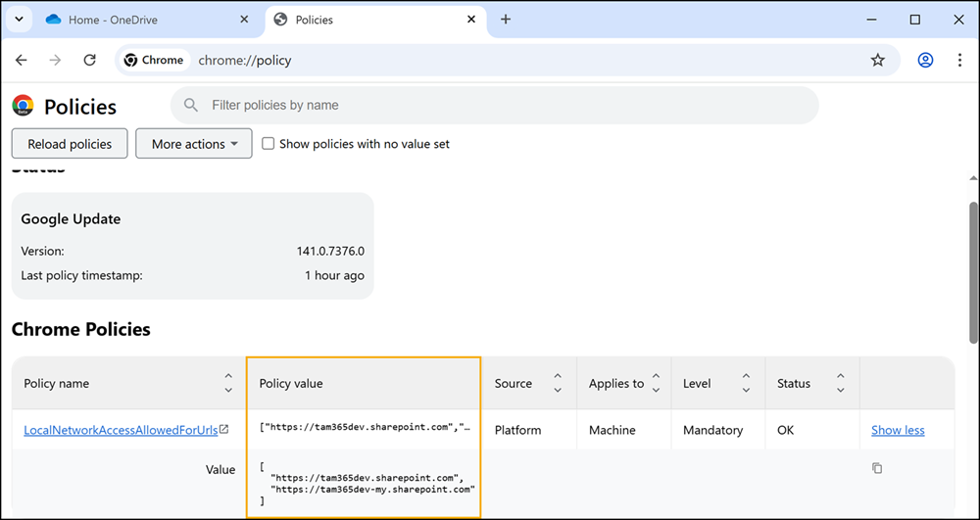Image resolution: width=980 pixels, height=520 pixels.
Task: Close the Home - OneDrive tab
Action: [x=245, y=20]
